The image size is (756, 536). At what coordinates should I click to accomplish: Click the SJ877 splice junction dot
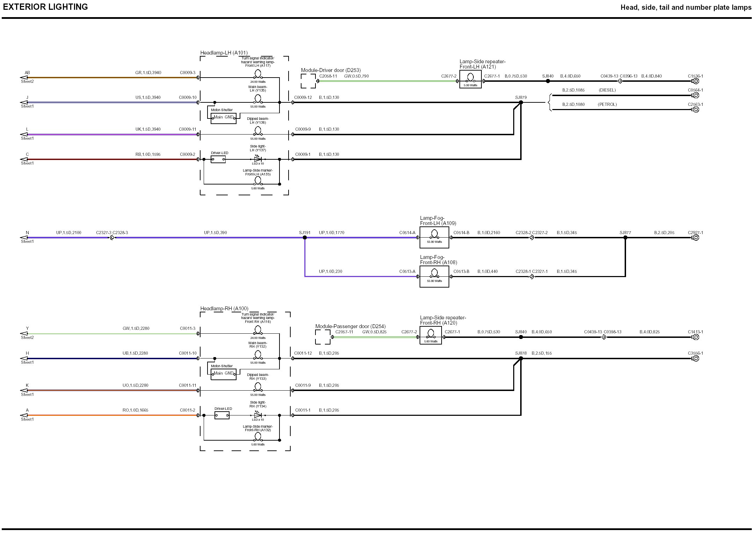click(x=625, y=238)
